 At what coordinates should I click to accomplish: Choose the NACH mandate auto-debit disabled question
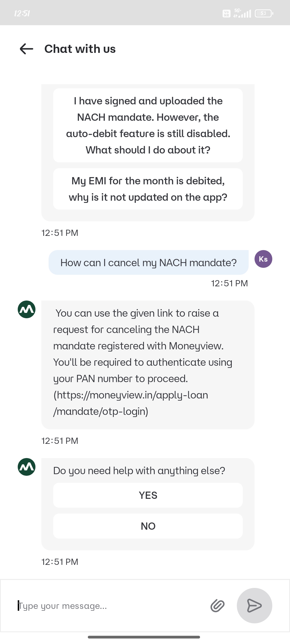tap(148, 125)
